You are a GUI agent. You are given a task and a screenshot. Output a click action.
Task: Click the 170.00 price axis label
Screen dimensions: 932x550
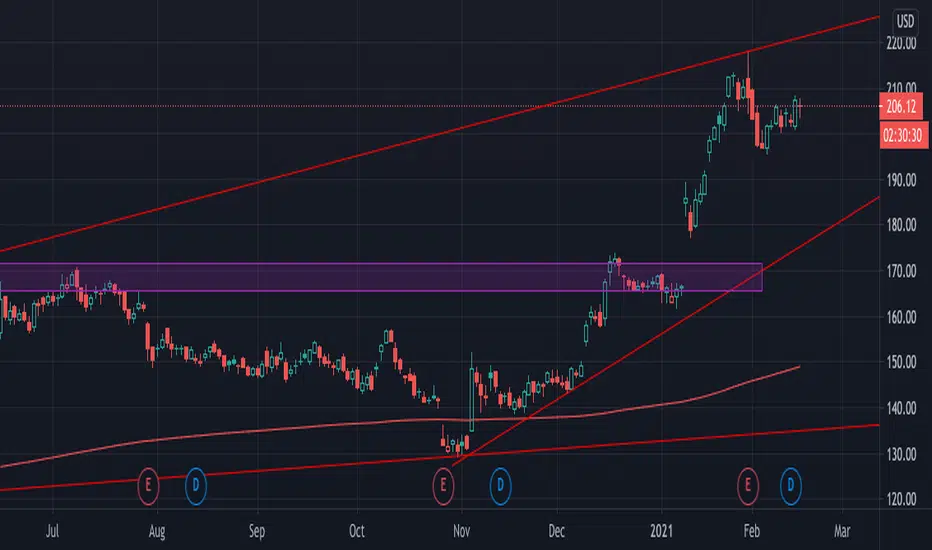(901, 271)
